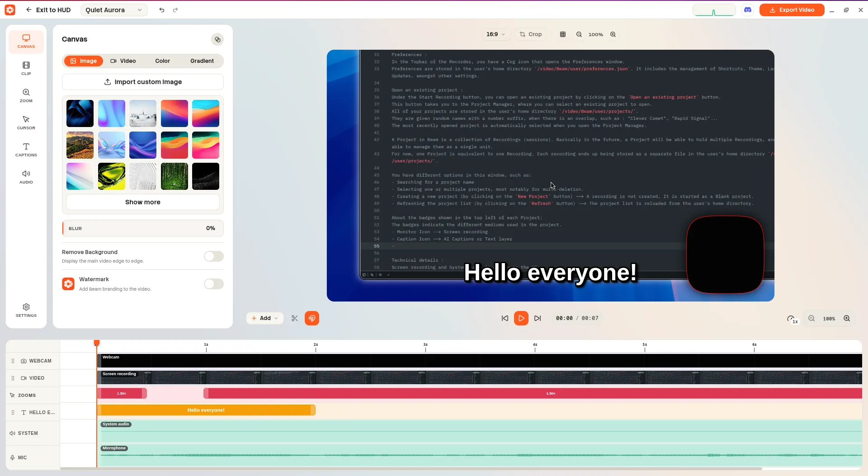Image resolution: width=868 pixels, height=476 pixels.
Task: Open the Zoom settings panel
Action: point(26,96)
